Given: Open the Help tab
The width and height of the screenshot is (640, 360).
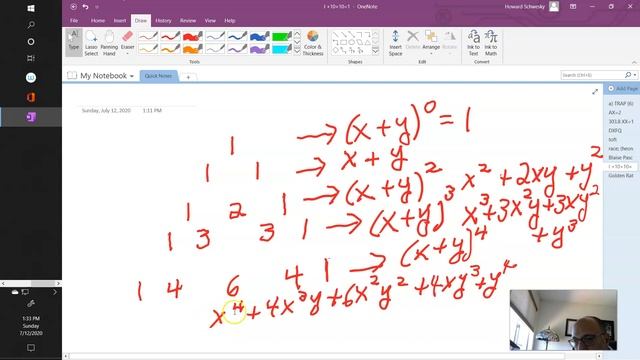Looking at the screenshot, I should [x=230, y=20].
